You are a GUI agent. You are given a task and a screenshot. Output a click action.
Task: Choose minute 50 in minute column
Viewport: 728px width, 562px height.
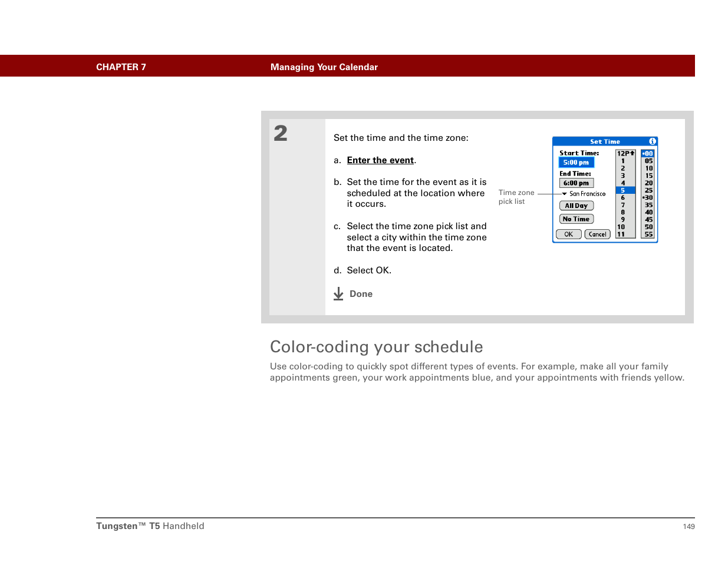pos(648,227)
